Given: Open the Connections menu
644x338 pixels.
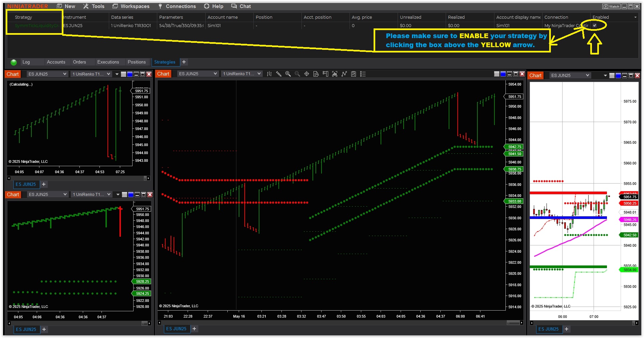Looking at the screenshot, I should [177, 6].
